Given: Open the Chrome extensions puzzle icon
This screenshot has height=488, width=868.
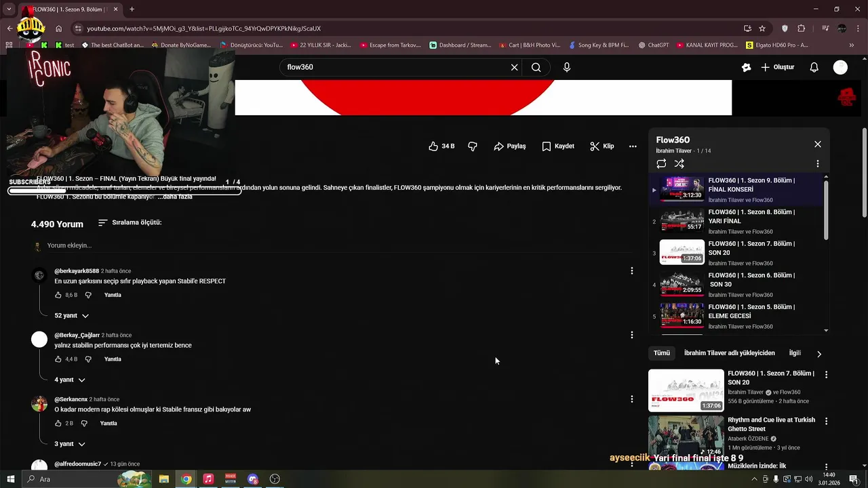Looking at the screenshot, I should click(x=802, y=28).
